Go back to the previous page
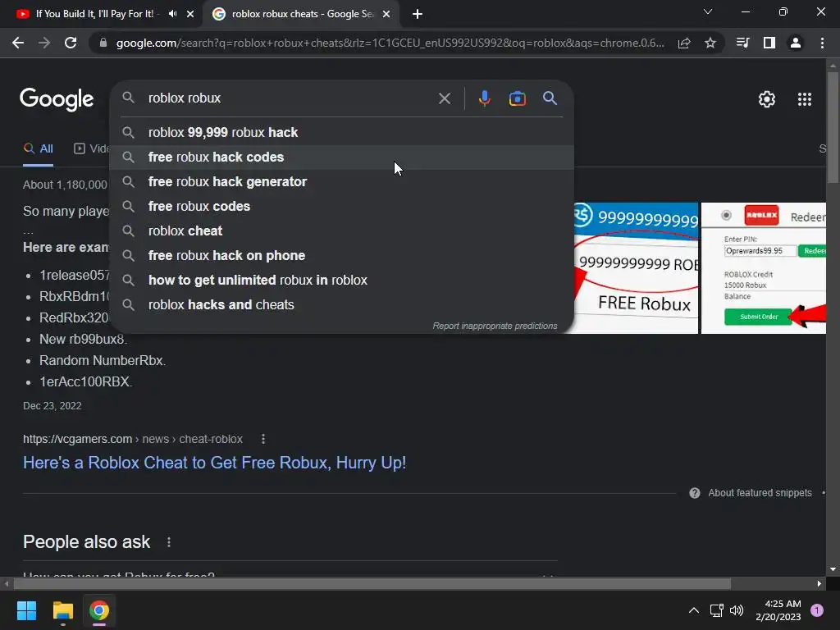This screenshot has height=630, width=840. point(18,43)
